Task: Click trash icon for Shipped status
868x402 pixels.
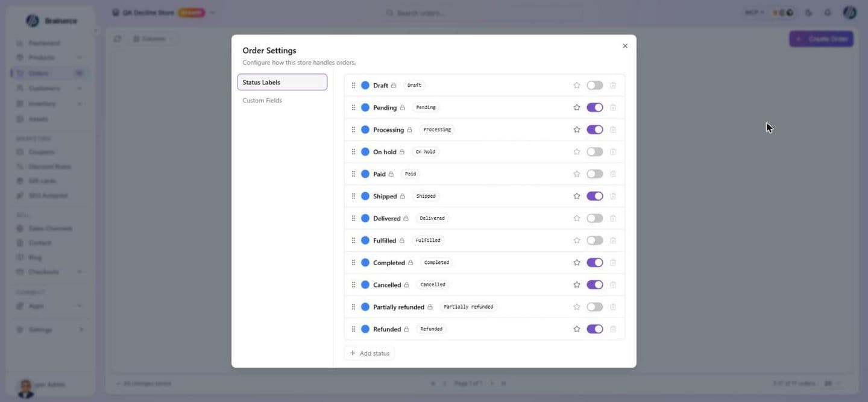Action: click(613, 196)
